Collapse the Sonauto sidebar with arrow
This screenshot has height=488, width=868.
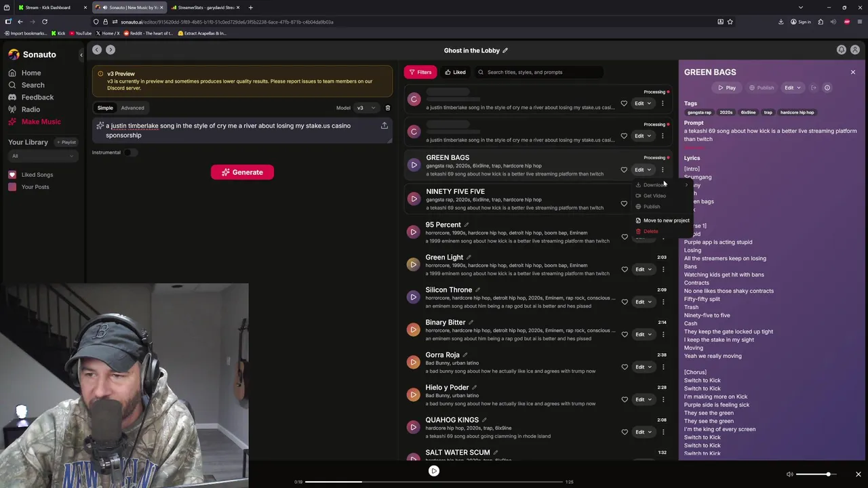(81, 54)
